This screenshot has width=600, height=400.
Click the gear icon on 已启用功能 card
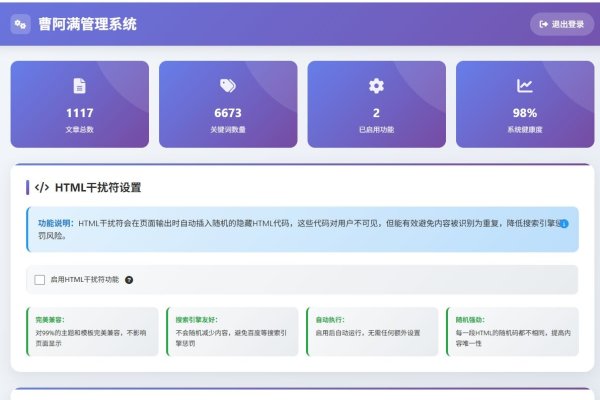tap(376, 86)
